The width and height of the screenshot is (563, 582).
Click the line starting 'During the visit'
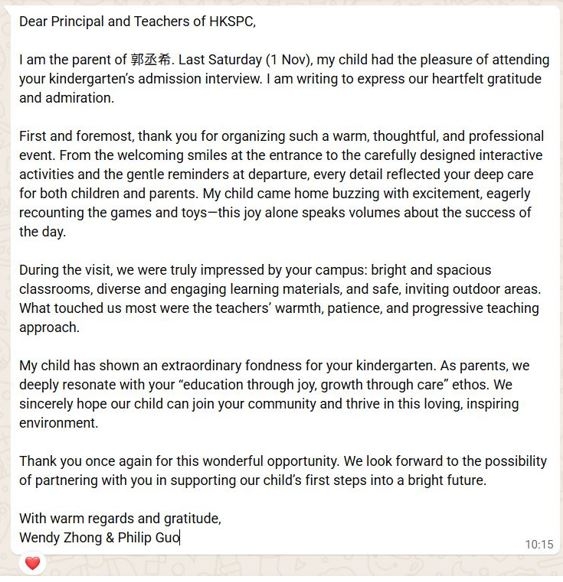[x=255, y=270]
